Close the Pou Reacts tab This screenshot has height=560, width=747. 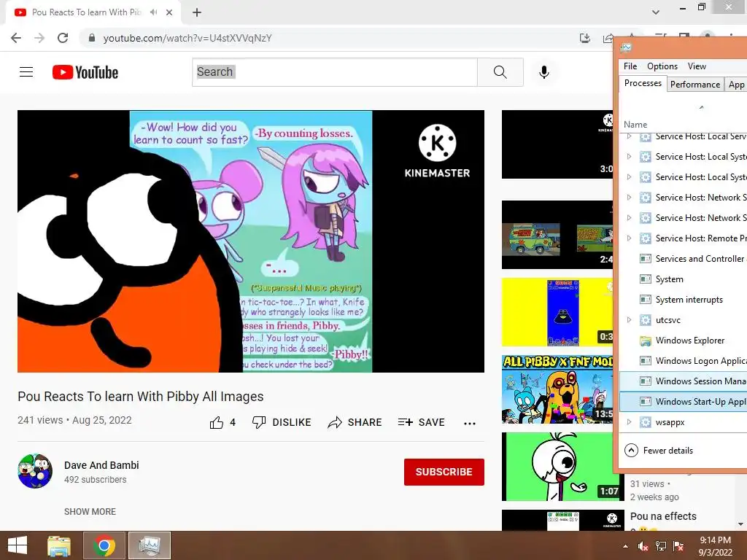(x=169, y=12)
